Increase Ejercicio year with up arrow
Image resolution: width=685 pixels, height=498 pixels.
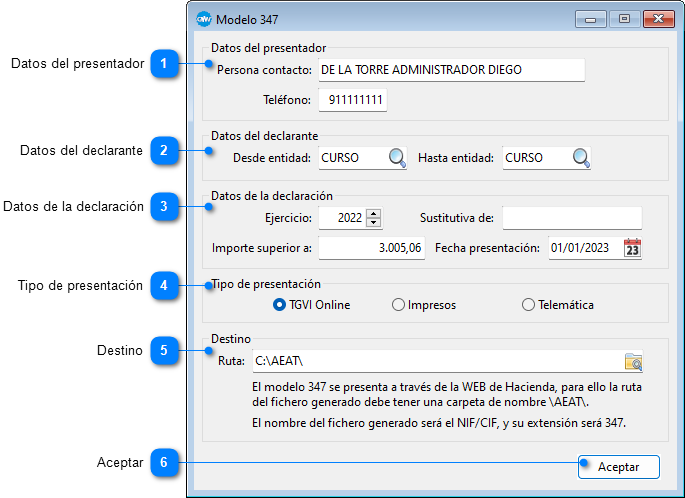tap(373, 213)
